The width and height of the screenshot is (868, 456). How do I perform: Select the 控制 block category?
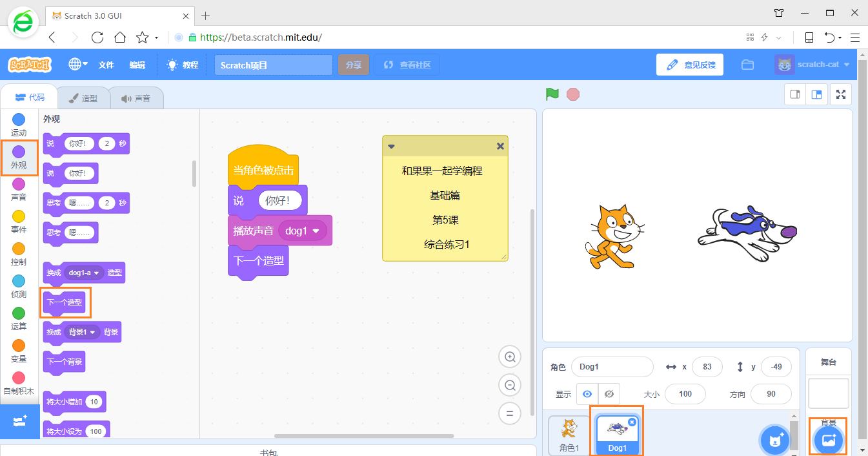19,254
